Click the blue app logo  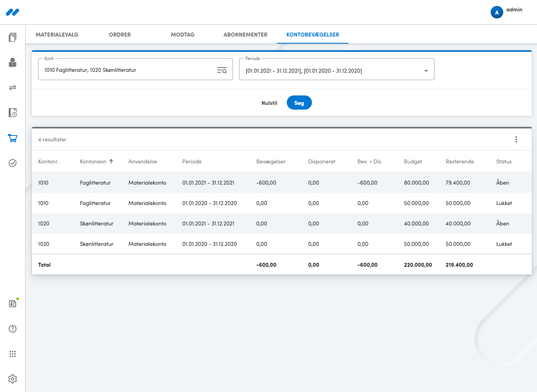tap(13, 12)
